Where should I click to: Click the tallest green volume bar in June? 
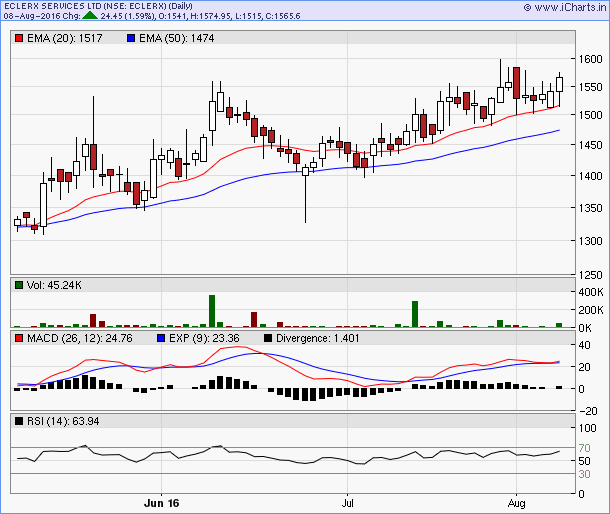coord(212,311)
